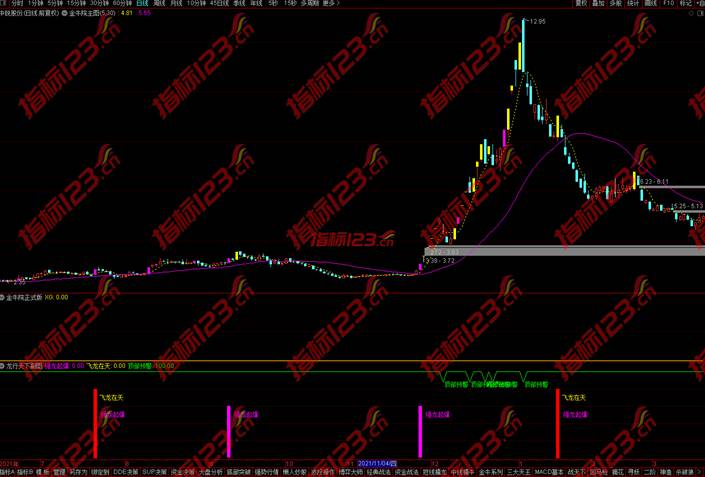The image size is (705, 477).
Task: Click the icon beside 龙行天下副图 panel title
Action: click(x=3, y=366)
